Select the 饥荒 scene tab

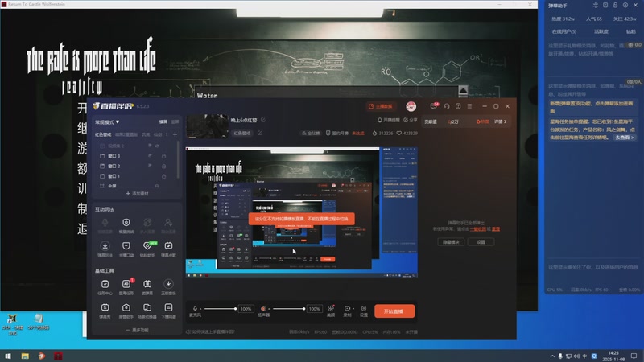(x=146, y=134)
